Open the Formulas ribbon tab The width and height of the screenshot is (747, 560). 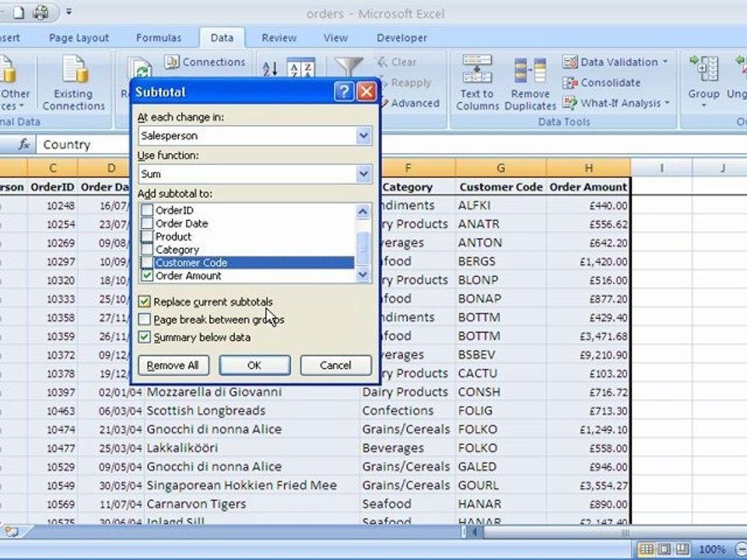coord(159,37)
